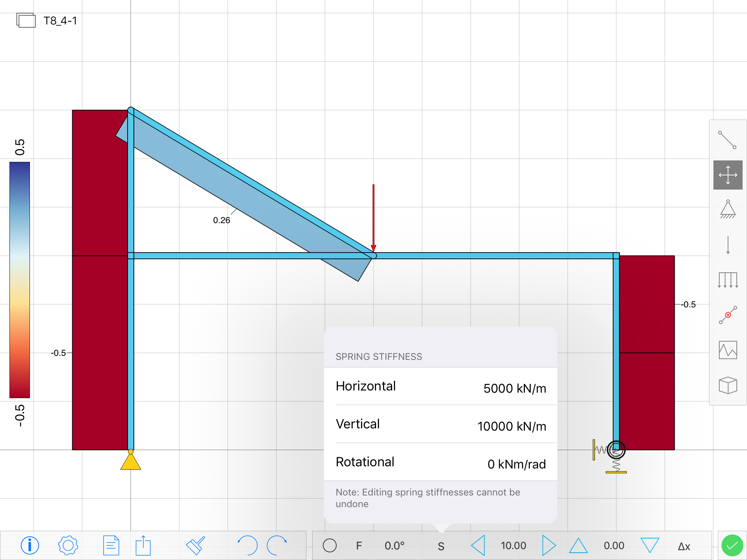Increase x value with right arrow

pos(548,546)
